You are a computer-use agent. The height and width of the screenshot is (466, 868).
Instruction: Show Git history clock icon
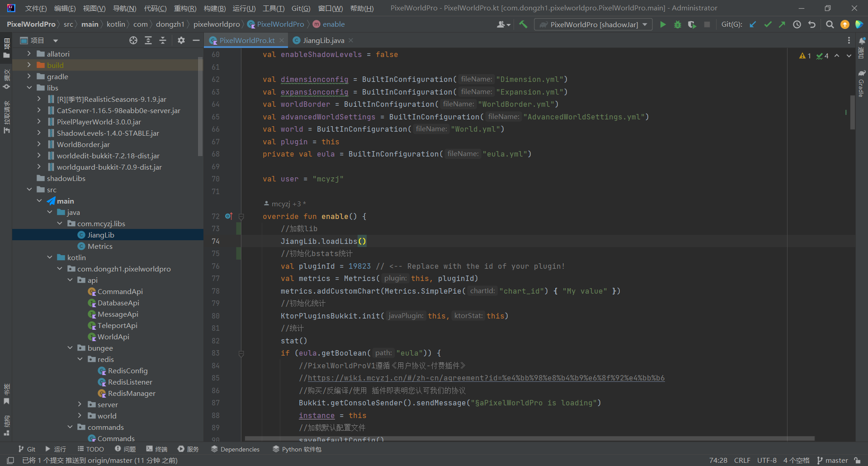[797, 24]
